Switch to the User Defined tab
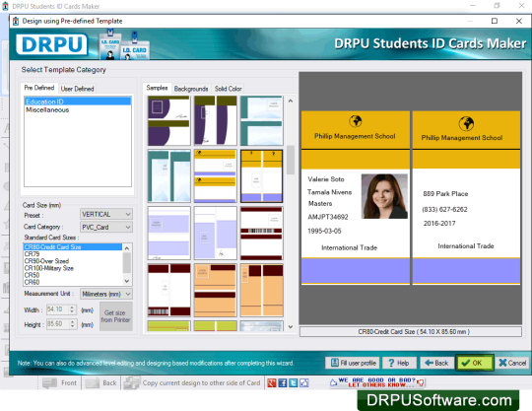 click(x=77, y=89)
